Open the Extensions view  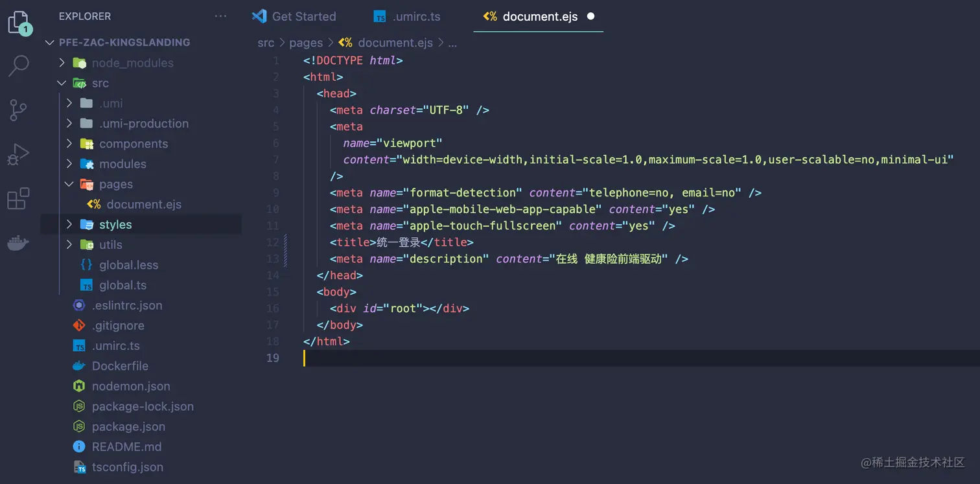(x=18, y=199)
